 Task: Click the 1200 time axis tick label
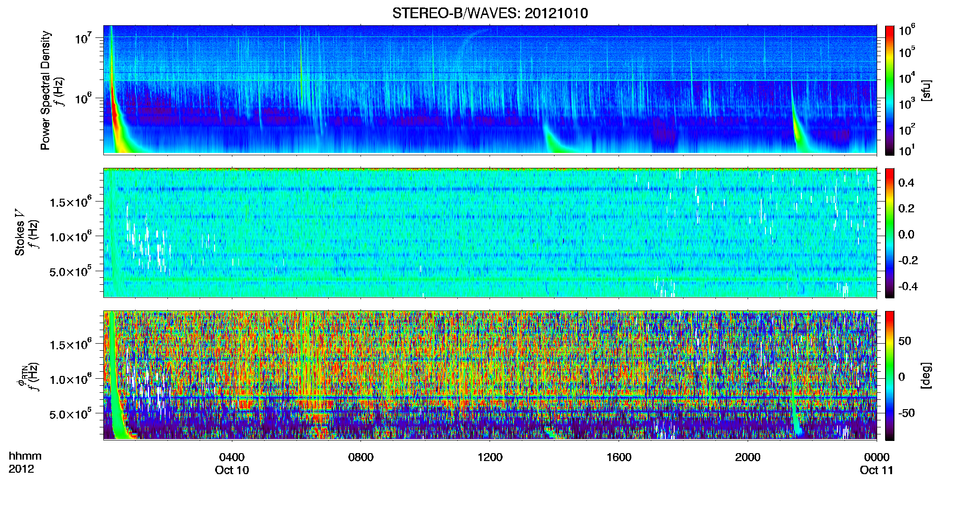(490, 457)
